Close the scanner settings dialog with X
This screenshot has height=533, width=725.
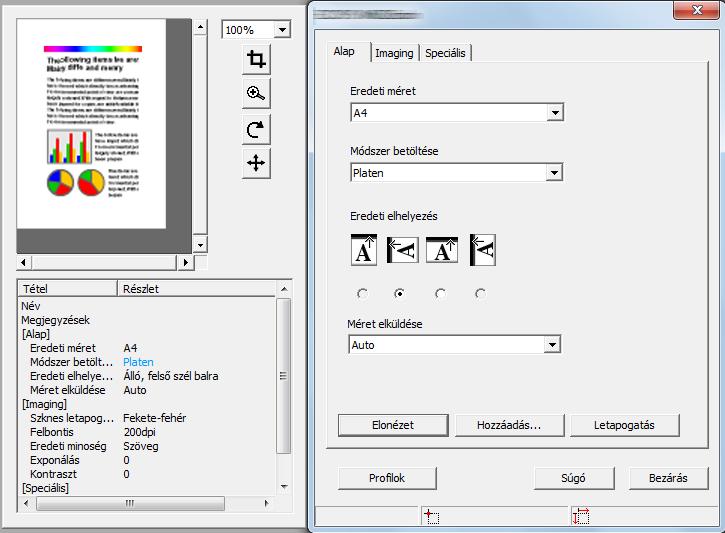click(x=696, y=10)
